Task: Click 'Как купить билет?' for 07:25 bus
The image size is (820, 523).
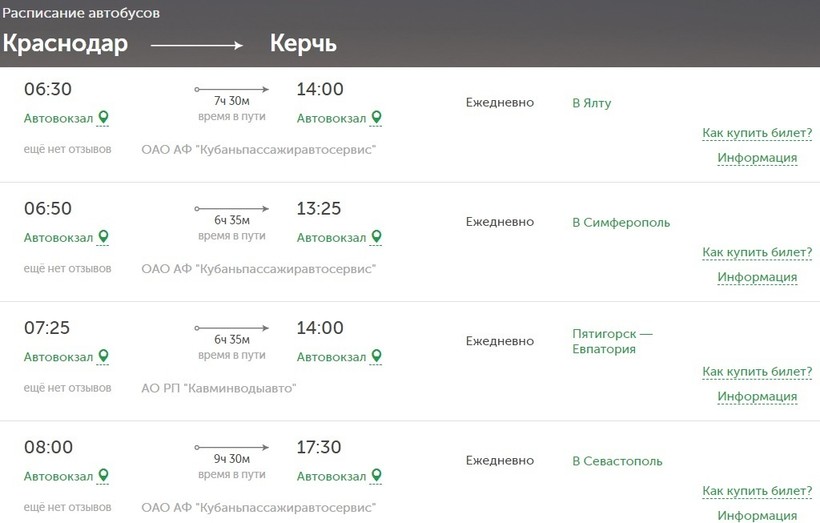Action: click(757, 372)
